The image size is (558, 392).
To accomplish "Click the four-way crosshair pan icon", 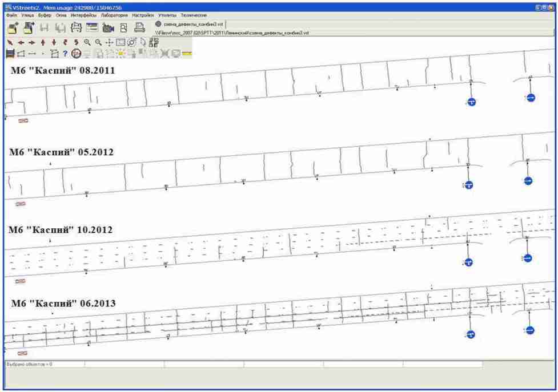I will pos(109,43).
